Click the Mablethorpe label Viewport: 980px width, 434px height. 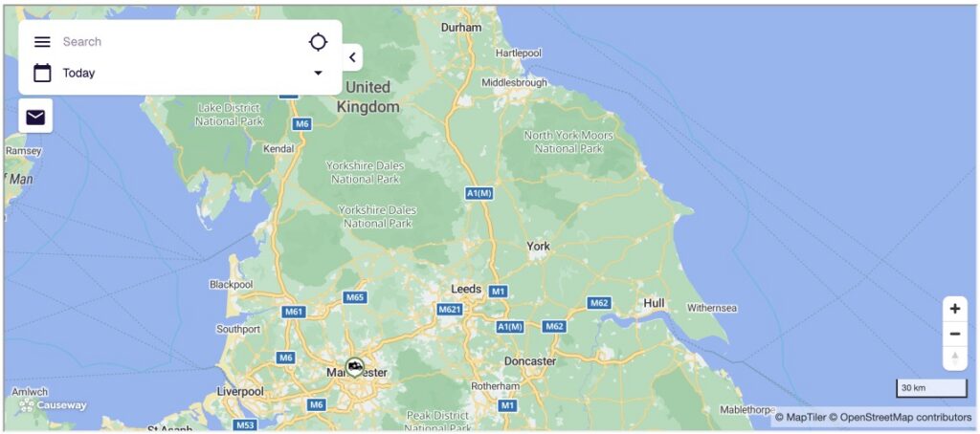(747, 410)
